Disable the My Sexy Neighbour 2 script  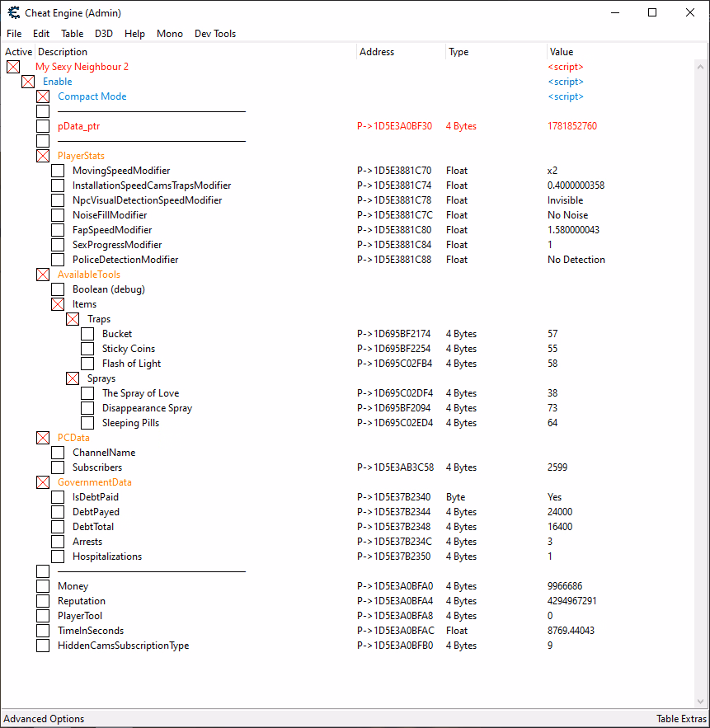[13, 67]
